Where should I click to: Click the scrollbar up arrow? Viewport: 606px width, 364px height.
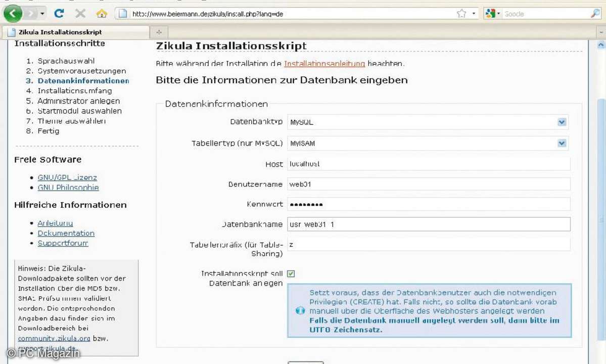pyautogui.click(x=601, y=45)
